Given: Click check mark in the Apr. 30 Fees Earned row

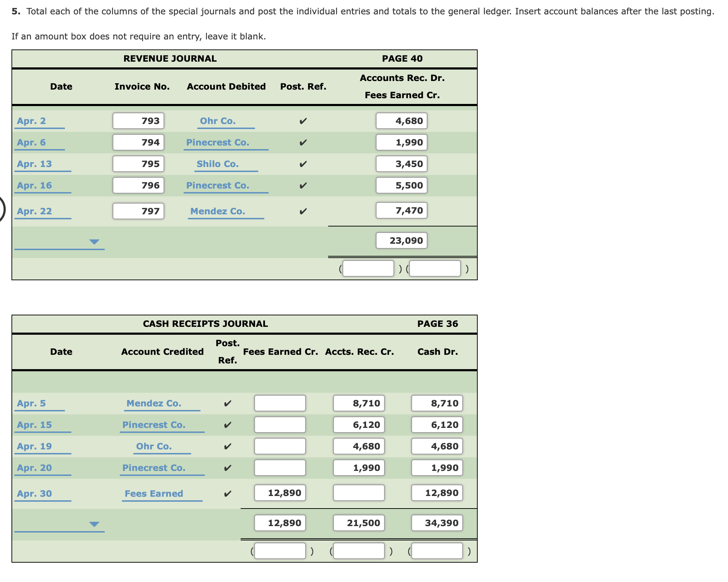Looking at the screenshot, I should tap(227, 494).
